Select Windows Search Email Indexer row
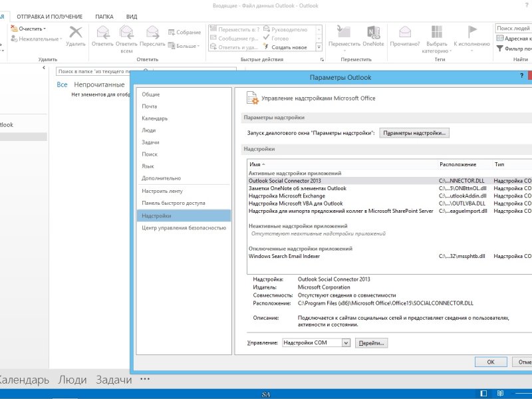 click(x=390, y=256)
